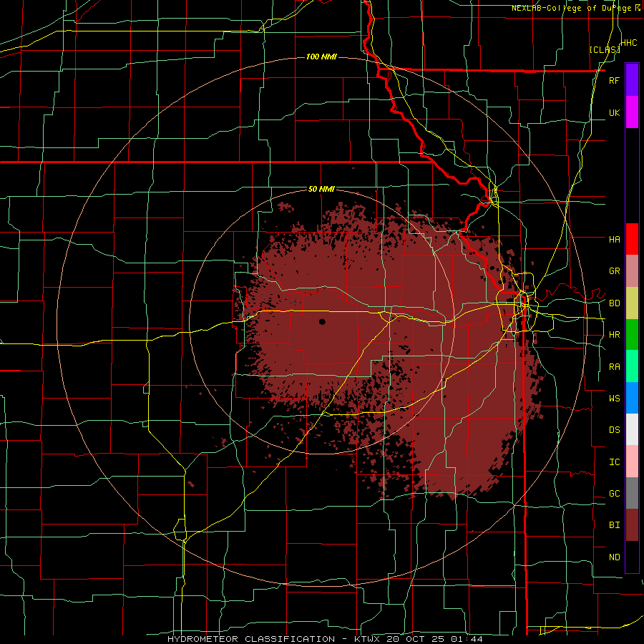Click the HA red legend swatch
Image resolution: width=644 pixels, height=644 pixels.
tap(632, 239)
